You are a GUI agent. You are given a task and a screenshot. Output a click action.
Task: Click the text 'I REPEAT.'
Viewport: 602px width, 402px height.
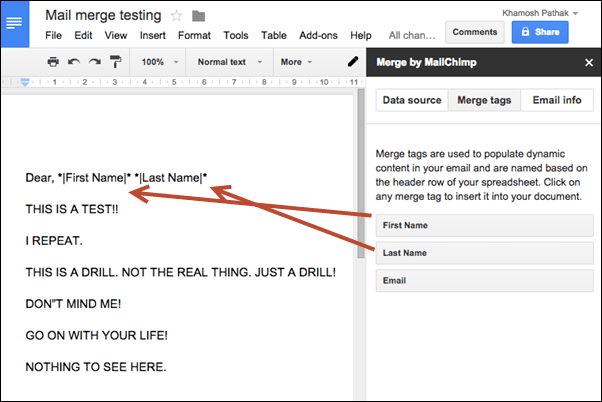[54, 241]
